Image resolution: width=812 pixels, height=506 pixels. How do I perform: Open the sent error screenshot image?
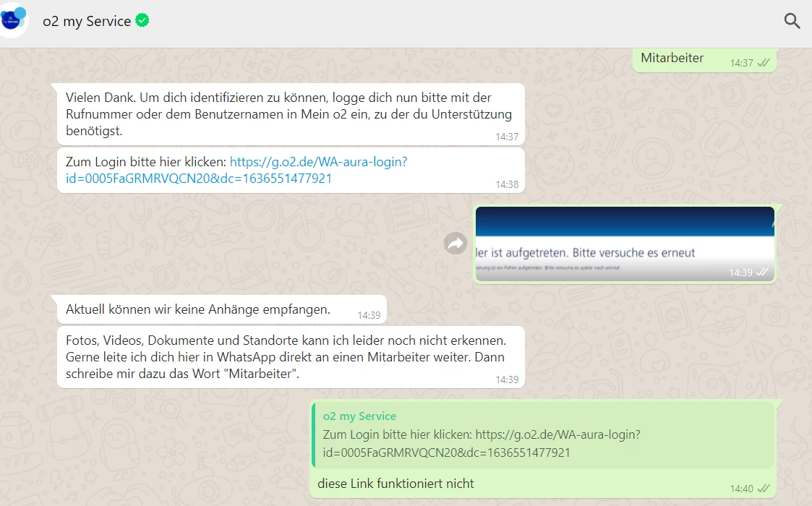625,244
